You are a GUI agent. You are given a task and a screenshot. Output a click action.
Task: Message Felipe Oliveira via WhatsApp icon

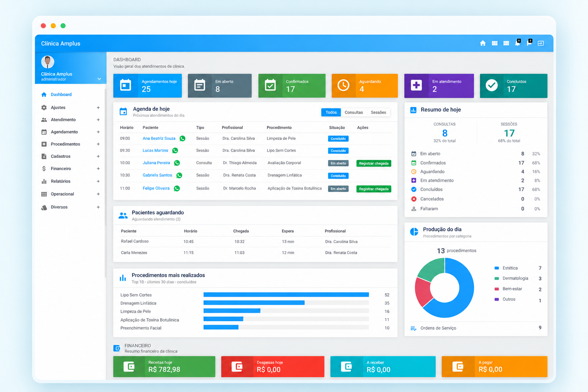coord(177,188)
